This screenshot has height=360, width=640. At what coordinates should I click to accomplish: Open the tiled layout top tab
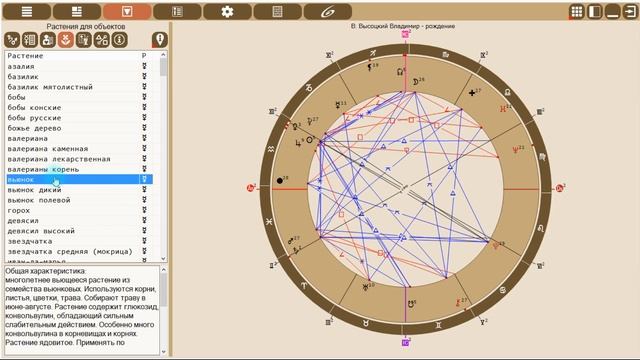77,11
